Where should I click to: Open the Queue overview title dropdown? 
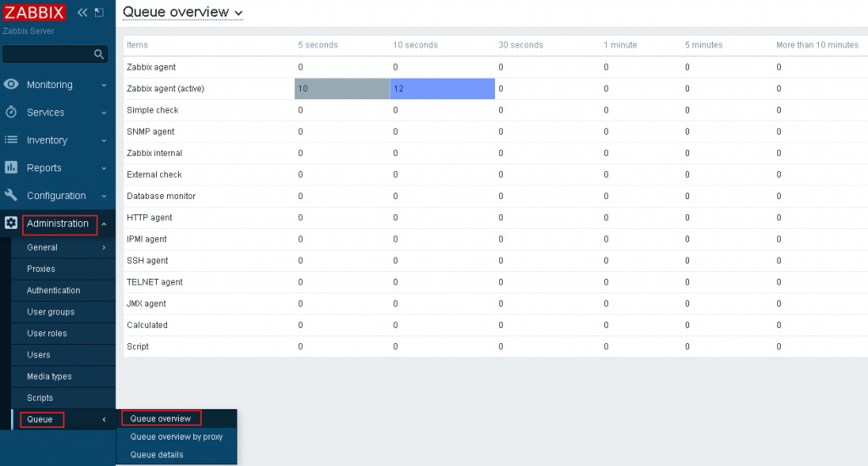[x=238, y=14]
